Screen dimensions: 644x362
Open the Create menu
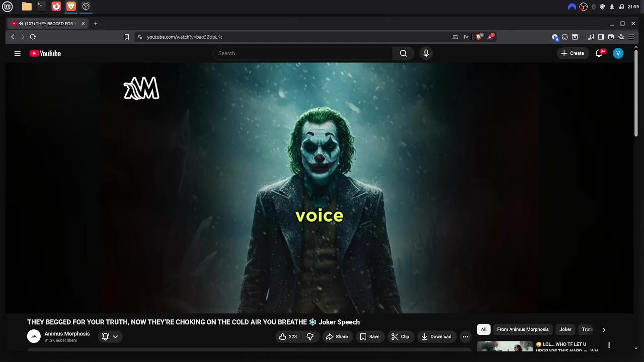coord(573,53)
